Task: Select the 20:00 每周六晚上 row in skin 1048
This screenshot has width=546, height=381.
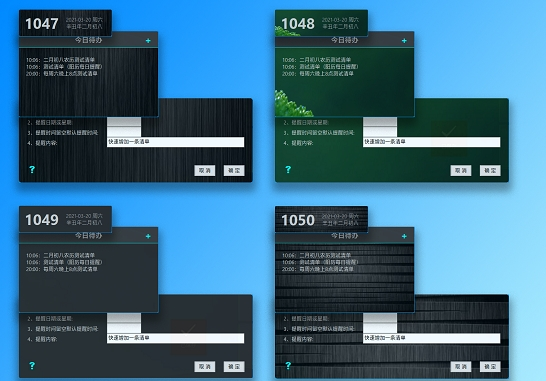Action: coord(318,74)
